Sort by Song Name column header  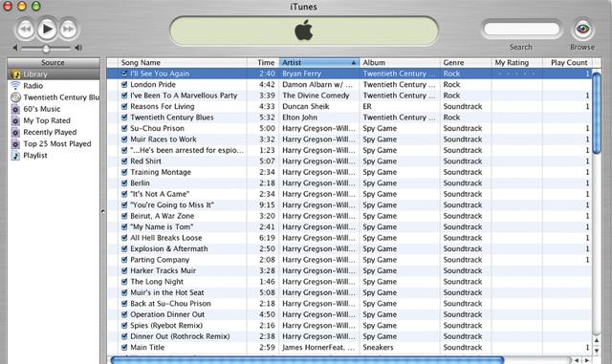coord(182,62)
